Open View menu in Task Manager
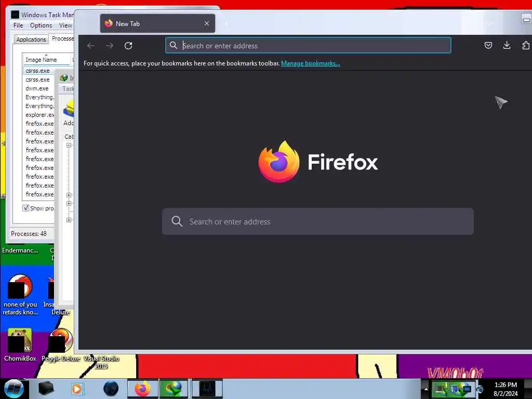Viewport: 532px width, 399px height. (65, 25)
